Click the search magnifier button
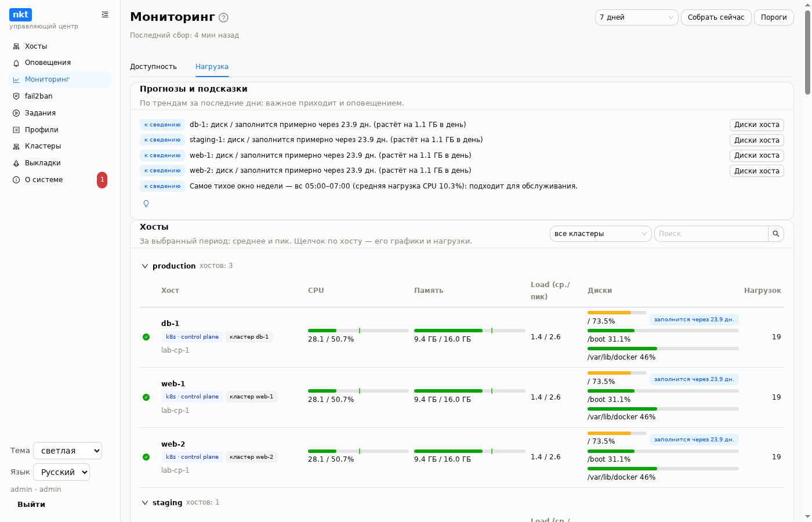This screenshot has height=522, width=812. [x=776, y=234]
